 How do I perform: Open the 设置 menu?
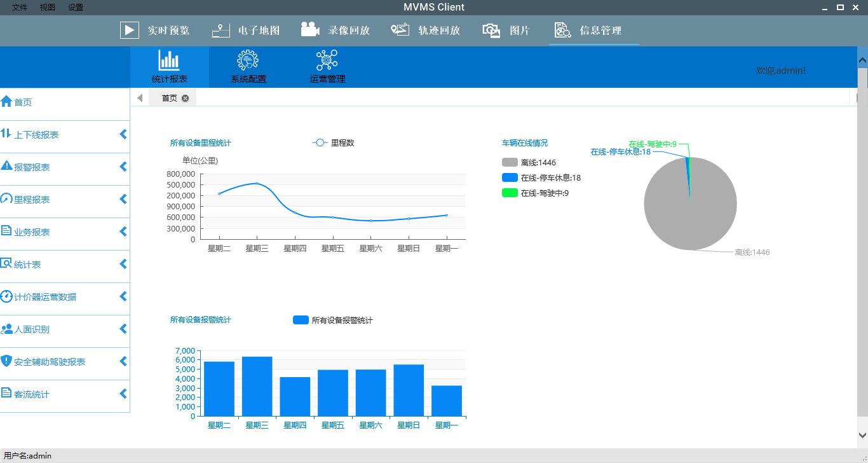(x=76, y=8)
